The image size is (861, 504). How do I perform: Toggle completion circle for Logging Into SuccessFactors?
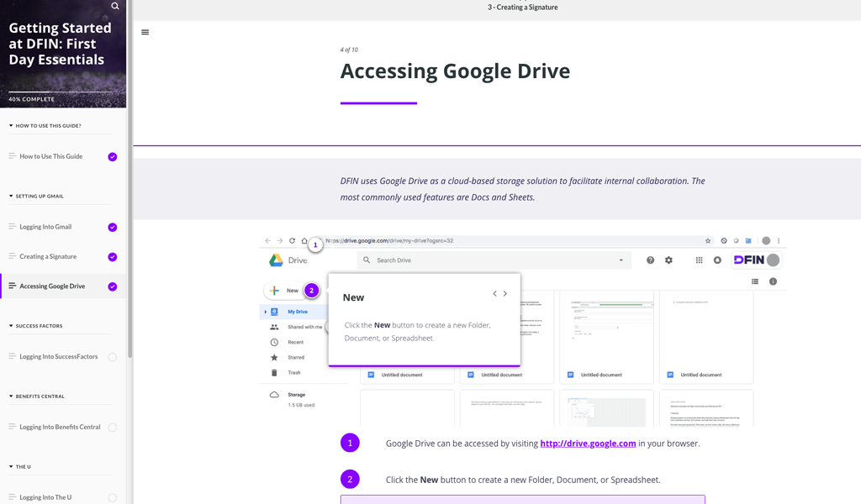(113, 357)
